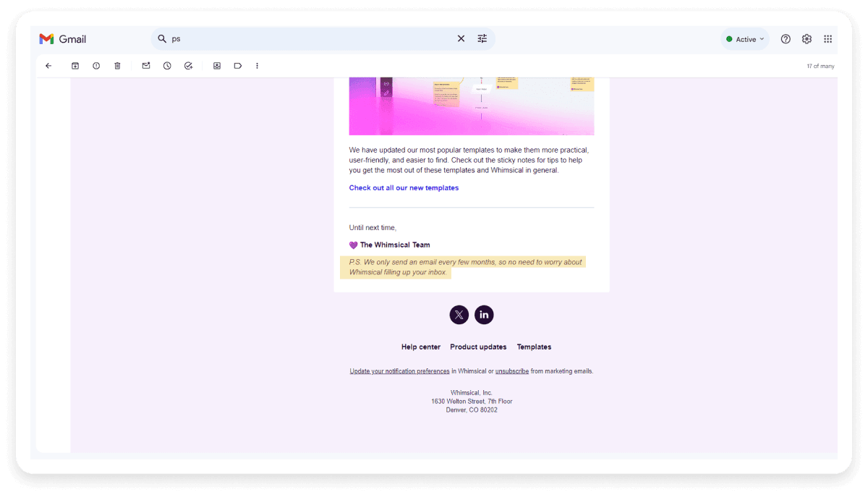Open the Templates footer link
The image size is (868, 495).
click(534, 347)
